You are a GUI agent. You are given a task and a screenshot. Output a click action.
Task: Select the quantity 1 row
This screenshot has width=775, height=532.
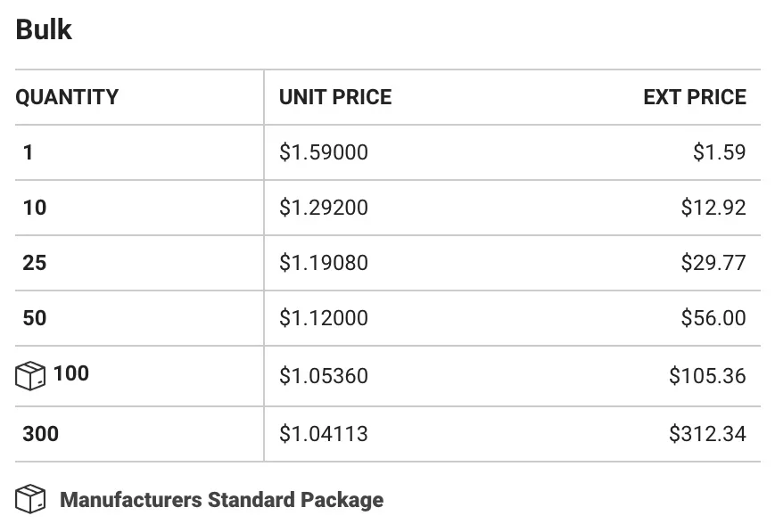[387, 152]
